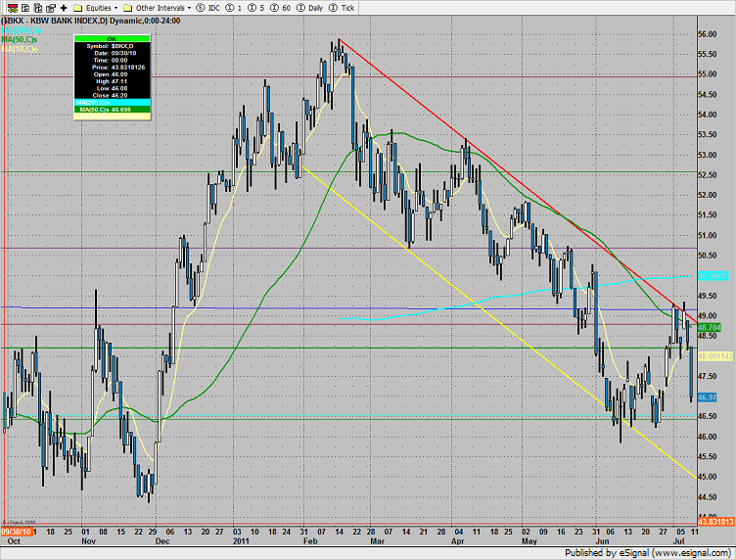Switch to 1-minute interval
736x560 pixels.
click(240, 8)
